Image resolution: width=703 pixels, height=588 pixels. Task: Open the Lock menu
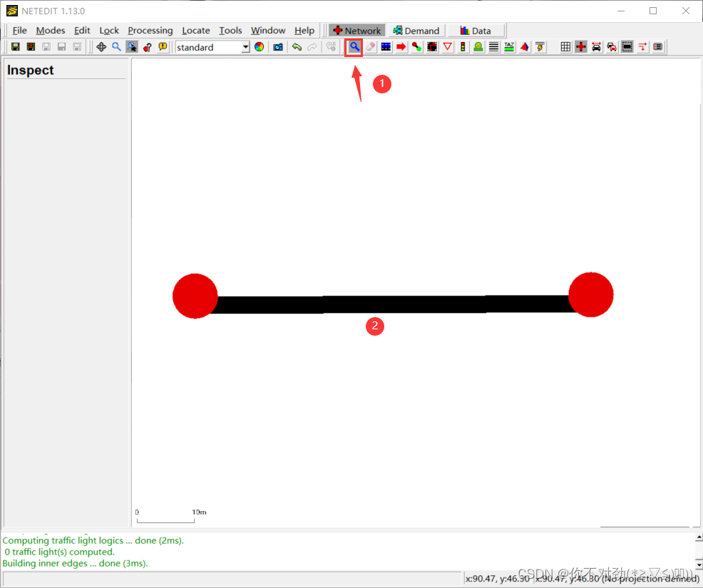click(x=109, y=31)
